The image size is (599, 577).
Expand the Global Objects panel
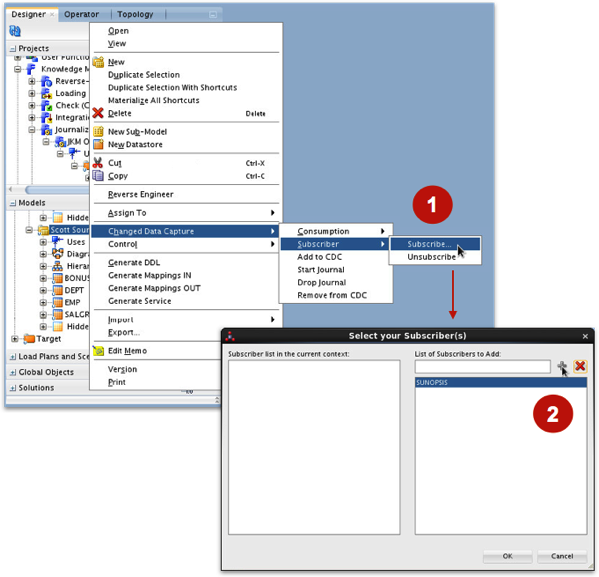pos(13,372)
